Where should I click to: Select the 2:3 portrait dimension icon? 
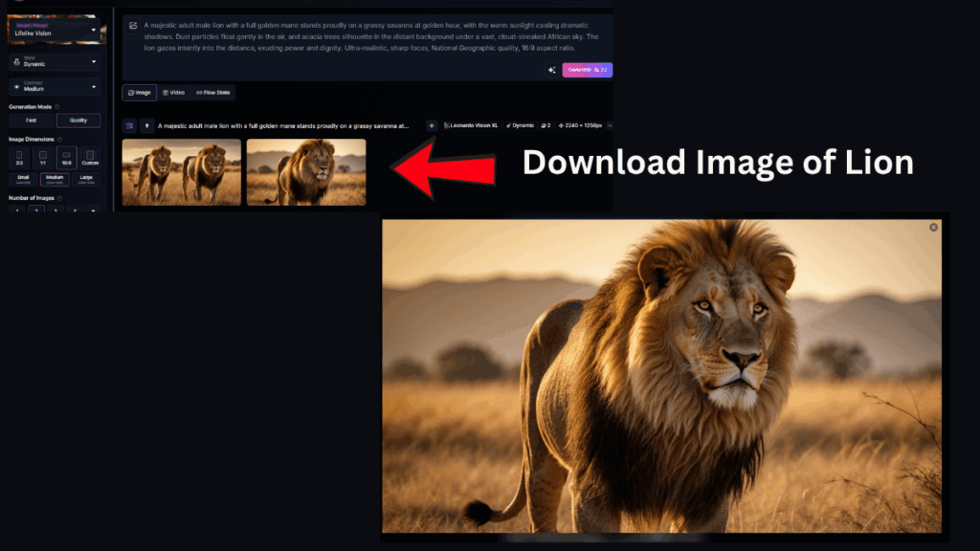pos(19,158)
